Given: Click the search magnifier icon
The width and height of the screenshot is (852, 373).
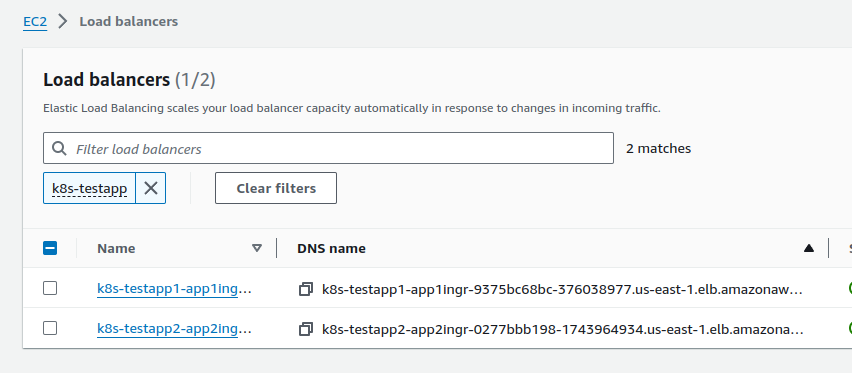Looking at the screenshot, I should click(58, 148).
